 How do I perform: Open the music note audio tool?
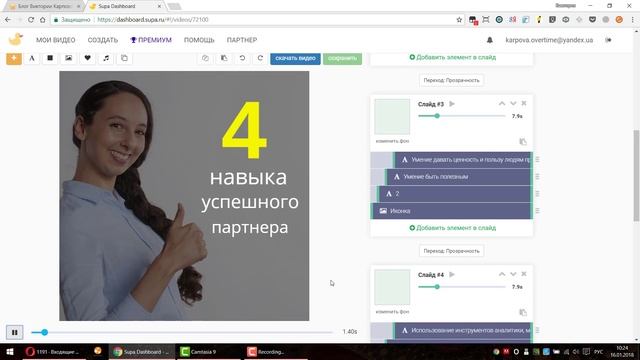[106, 58]
